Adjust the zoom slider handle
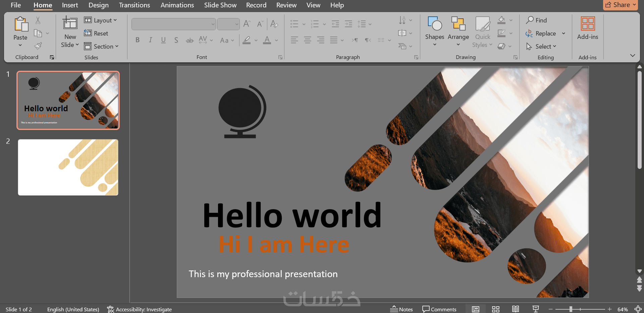644x313 pixels. coord(571,309)
